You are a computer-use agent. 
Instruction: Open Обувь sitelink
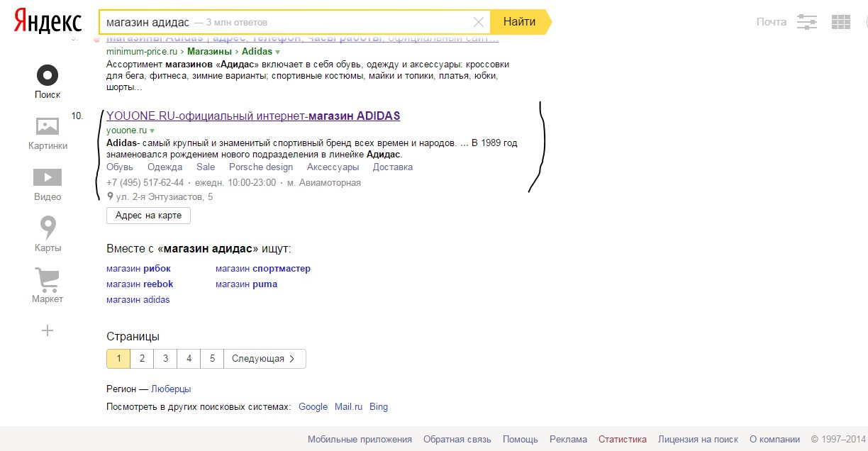(120, 167)
